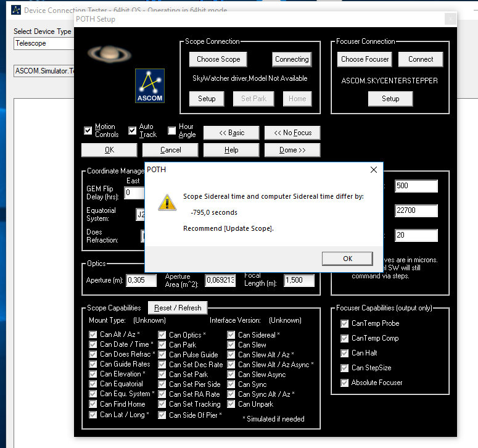Click OK in POTH Setup
478x448 pixels.
click(x=109, y=150)
